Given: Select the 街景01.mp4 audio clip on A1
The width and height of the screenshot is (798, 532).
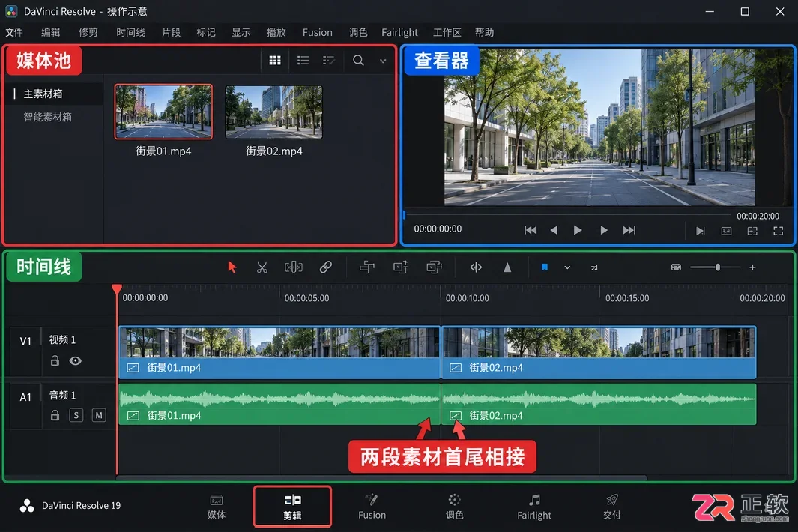Looking at the screenshot, I should tap(279, 404).
